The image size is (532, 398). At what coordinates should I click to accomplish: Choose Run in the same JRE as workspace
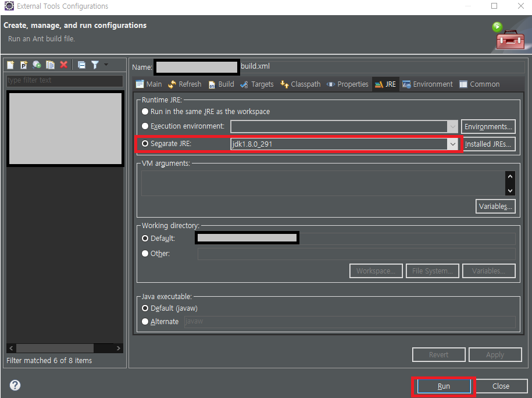pyautogui.click(x=145, y=111)
